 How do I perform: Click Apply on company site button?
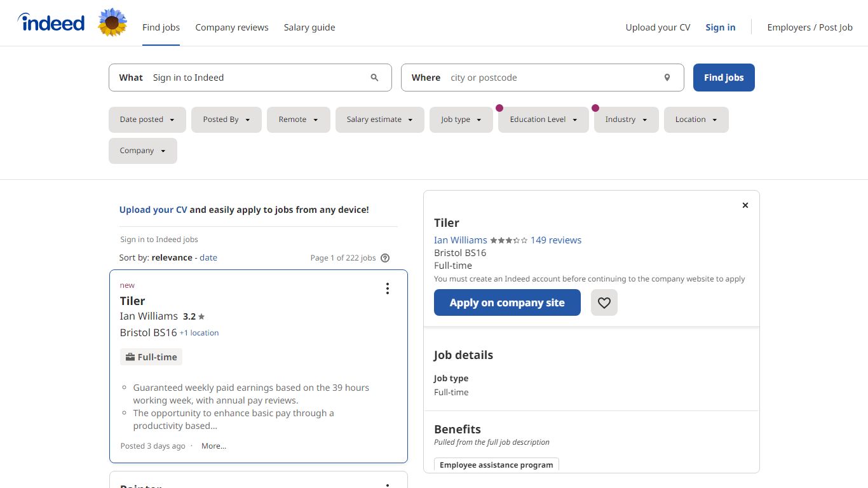click(507, 302)
